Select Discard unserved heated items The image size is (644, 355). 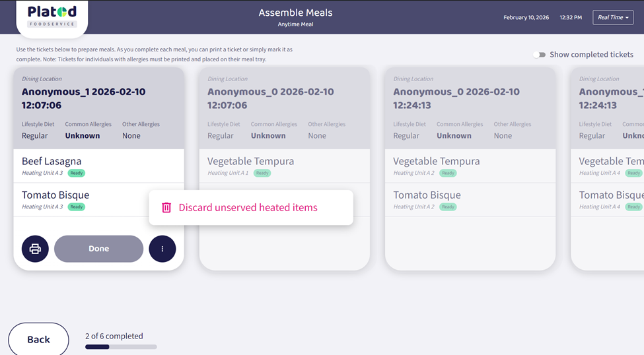248,208
